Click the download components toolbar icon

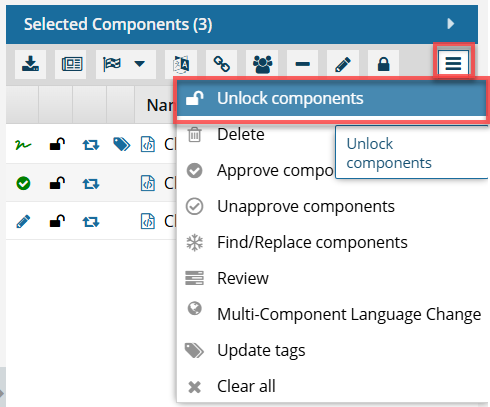(30, 64)
